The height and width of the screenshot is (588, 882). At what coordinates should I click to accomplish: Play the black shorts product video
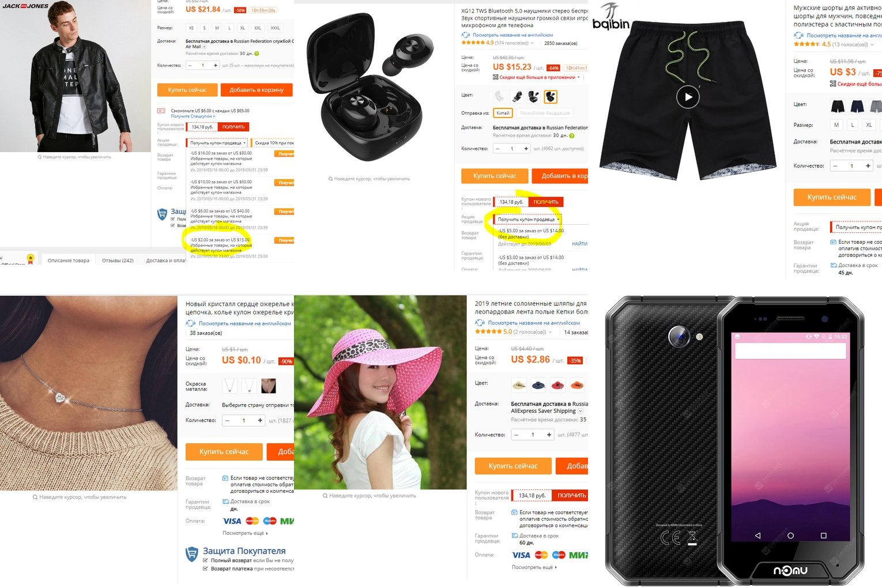(x=688, y=97)
